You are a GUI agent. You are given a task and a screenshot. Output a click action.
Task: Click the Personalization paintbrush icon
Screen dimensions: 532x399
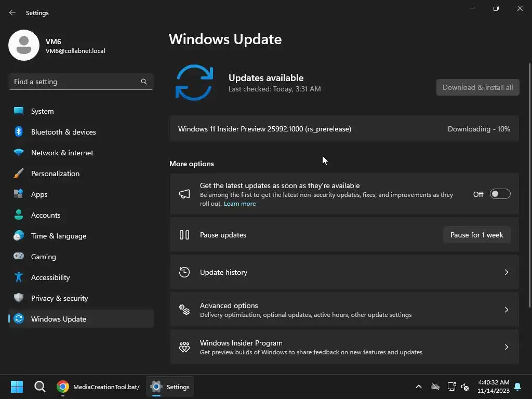19,173
